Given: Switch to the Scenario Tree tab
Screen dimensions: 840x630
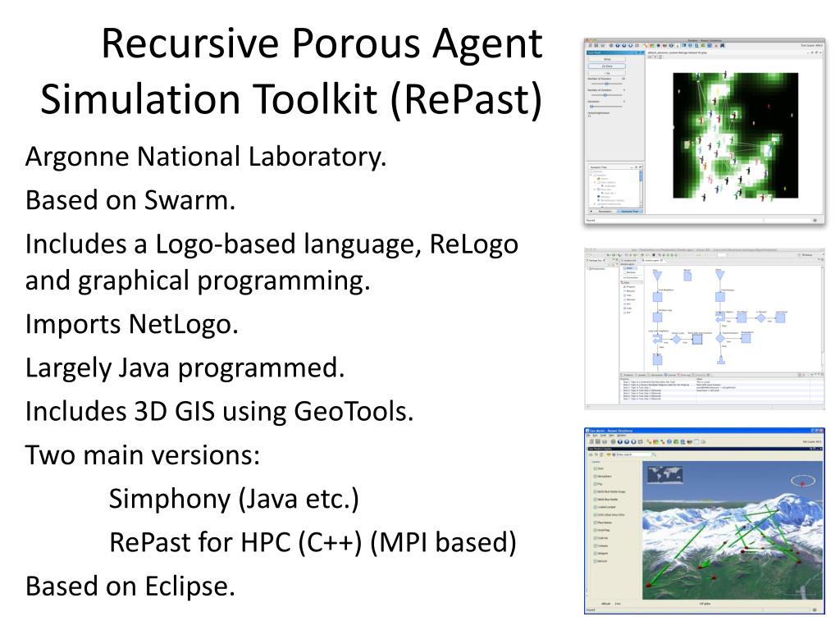Looking at the screenshot, I should click(630, 212).
